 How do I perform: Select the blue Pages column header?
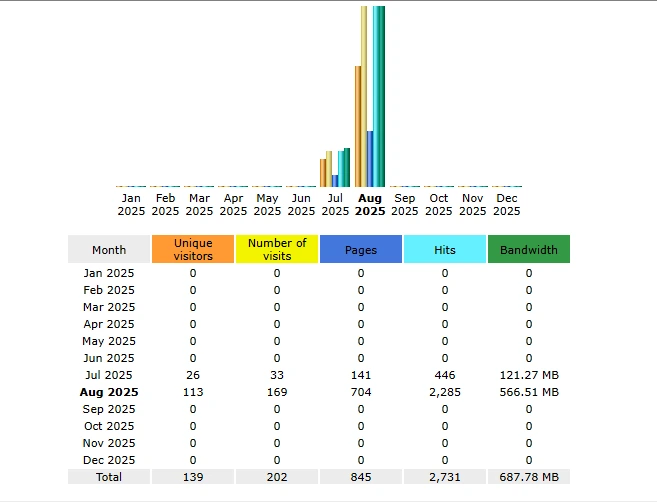pos(361,249)
